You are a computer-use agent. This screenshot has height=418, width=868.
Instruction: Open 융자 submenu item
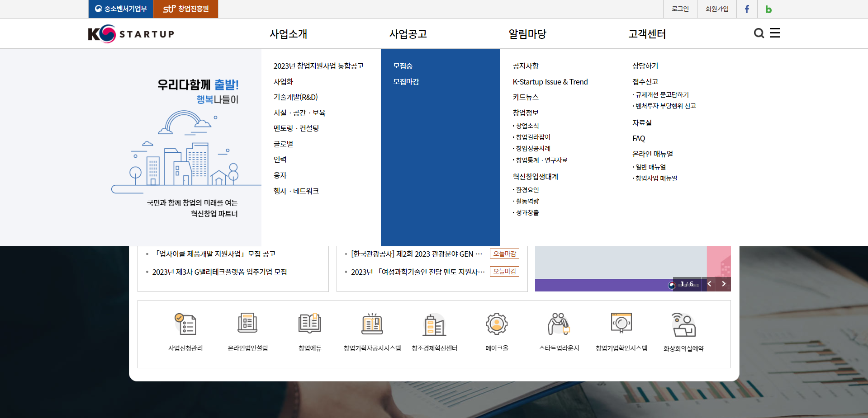click(x=280, y=175)
